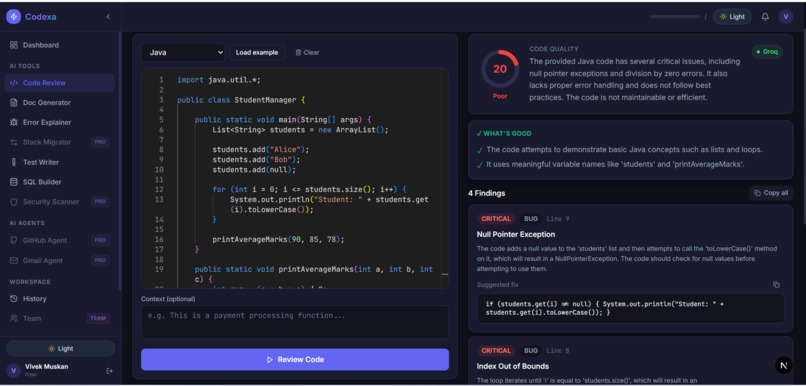The height and width of the screenshot is (386, 806).
Task: Select Code Review in sidebar
Action: coord(59,83)
